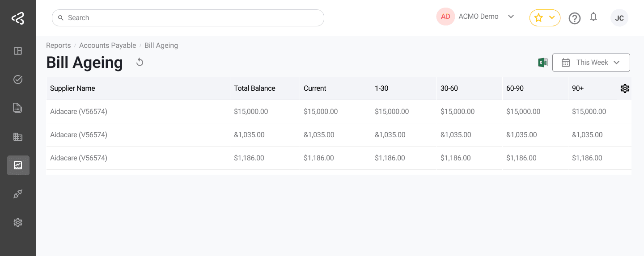Sort by the Total Balance column header

[254, 88]
